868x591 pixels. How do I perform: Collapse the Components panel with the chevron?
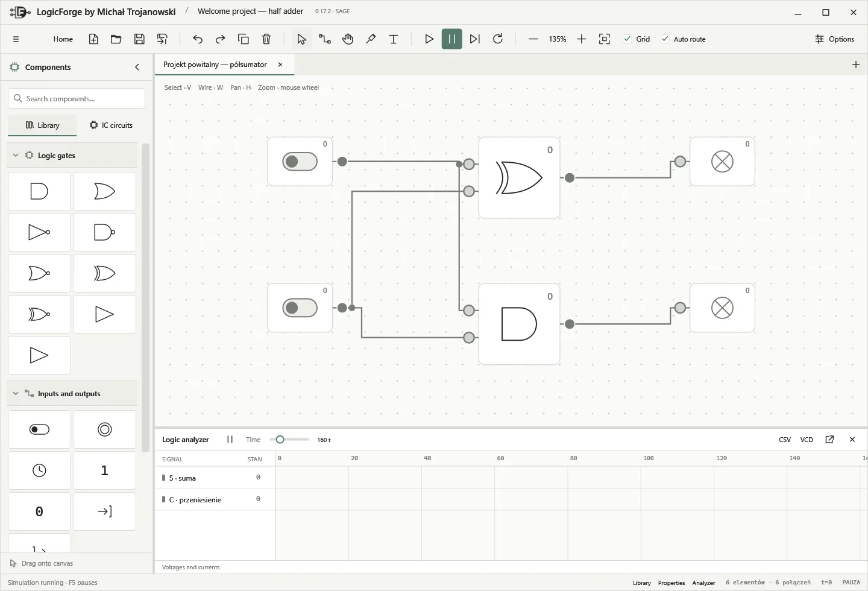point(137,68)
